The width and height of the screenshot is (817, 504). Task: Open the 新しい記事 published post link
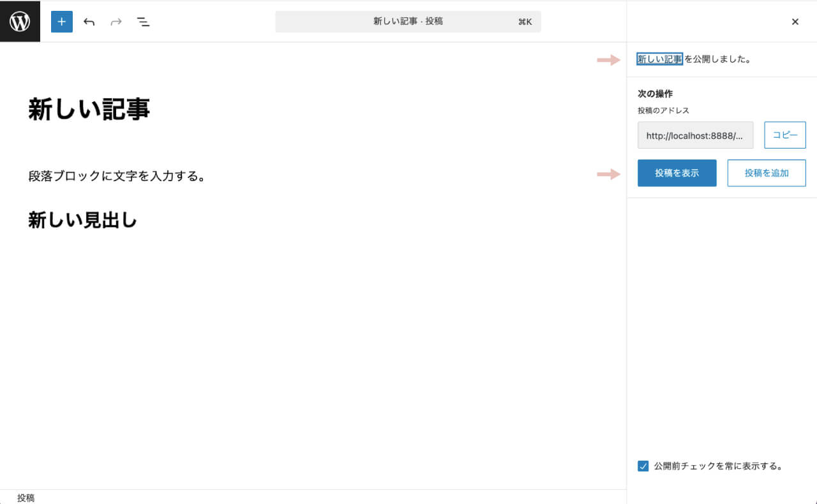click(x=659, y=59)
